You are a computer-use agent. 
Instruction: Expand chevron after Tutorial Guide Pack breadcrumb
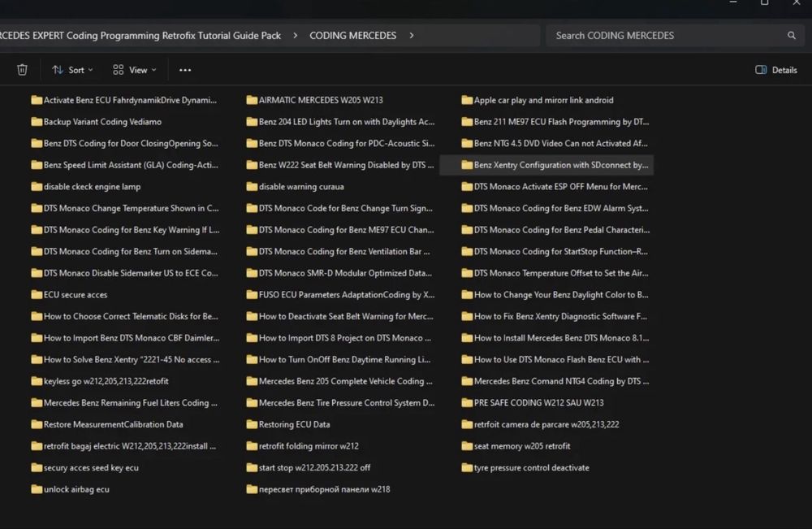[296, 35]
